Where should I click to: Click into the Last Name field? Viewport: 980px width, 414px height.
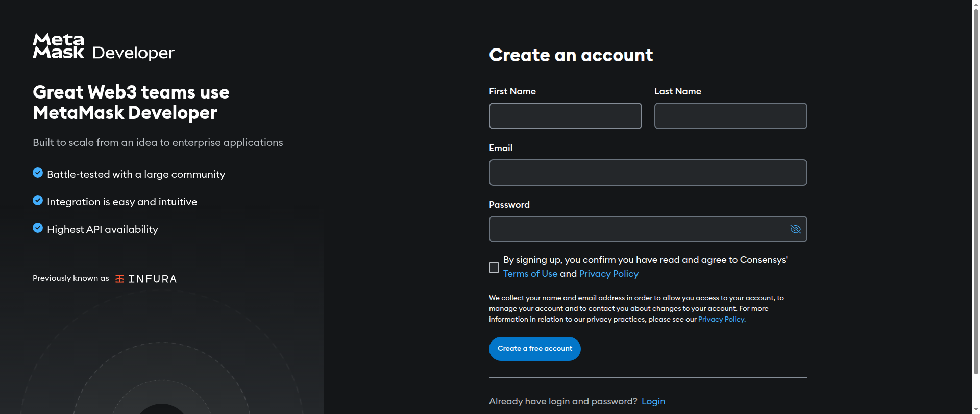pos(730,116)
